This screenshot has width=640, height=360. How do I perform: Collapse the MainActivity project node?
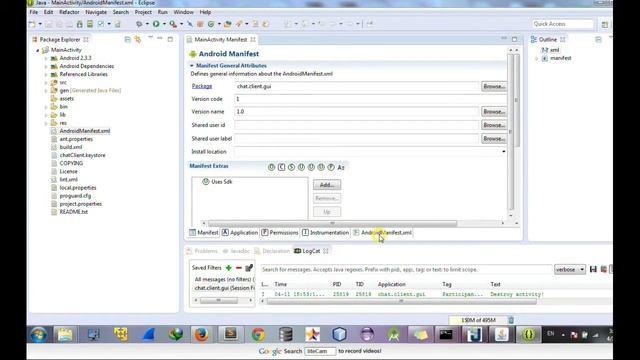(x=38, y=50)
